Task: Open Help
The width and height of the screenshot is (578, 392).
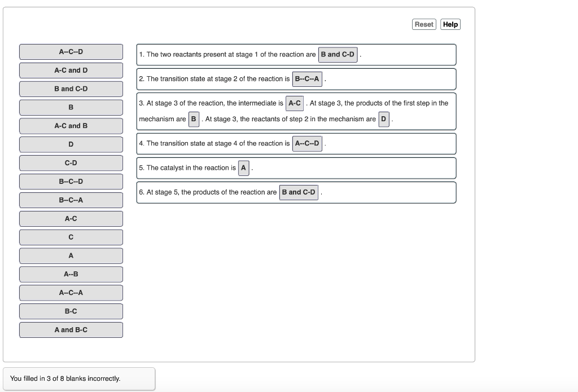Action: pos(450,24)
